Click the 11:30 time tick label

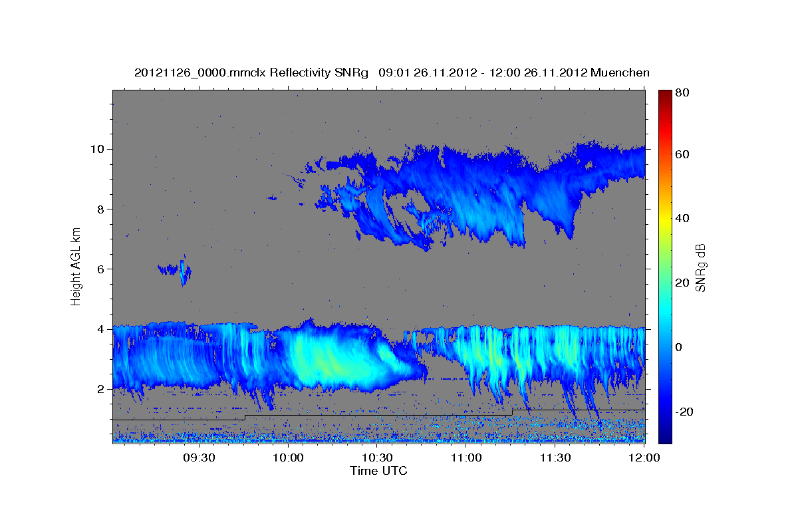[x=555, y=458]
